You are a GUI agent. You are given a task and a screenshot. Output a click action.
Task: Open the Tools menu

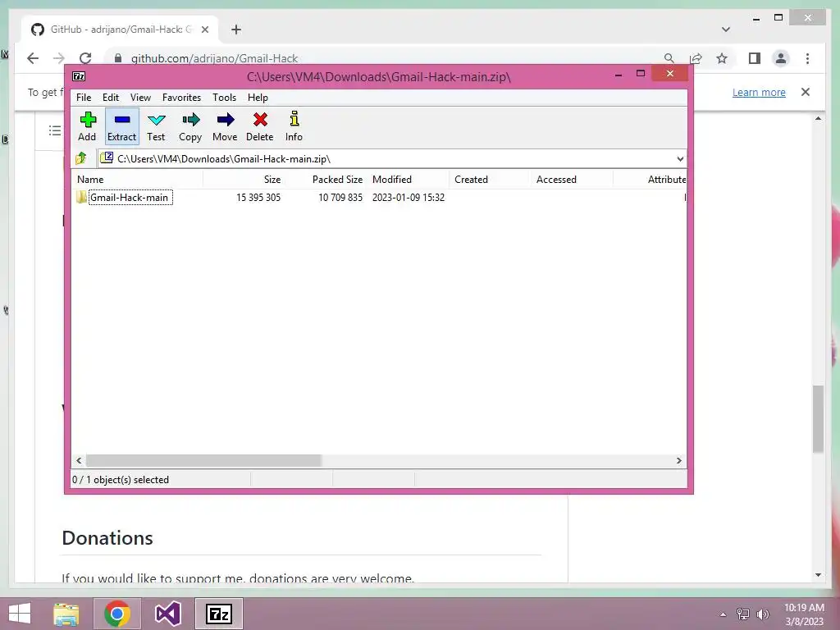point(224,98)
